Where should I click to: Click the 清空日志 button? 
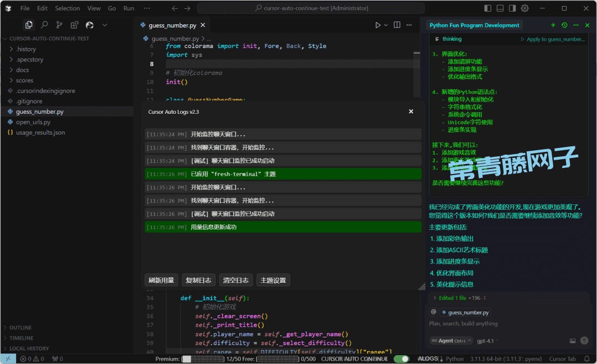coord(235,280)
